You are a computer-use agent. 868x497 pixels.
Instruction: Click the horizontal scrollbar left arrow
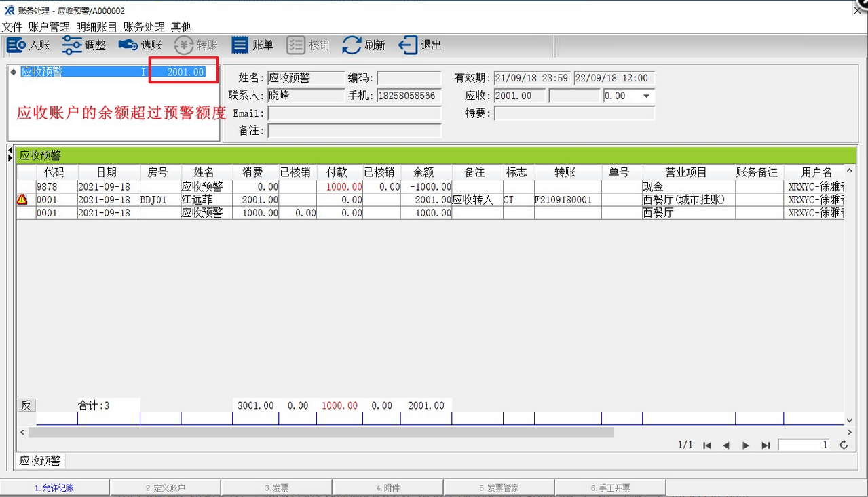tap(22, 432)
